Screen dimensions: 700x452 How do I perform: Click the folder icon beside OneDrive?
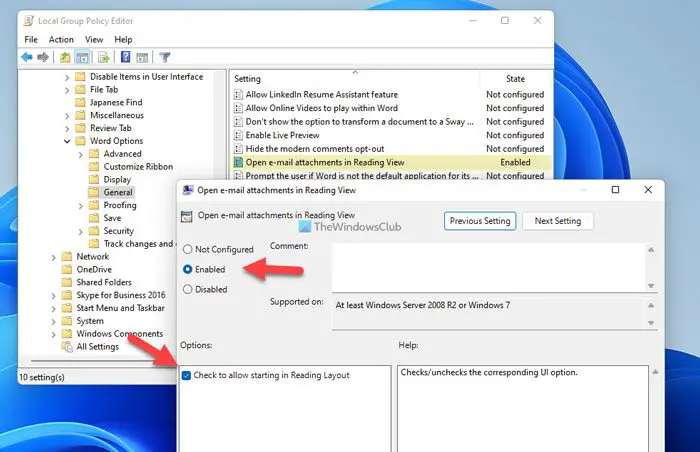point(67,269)
